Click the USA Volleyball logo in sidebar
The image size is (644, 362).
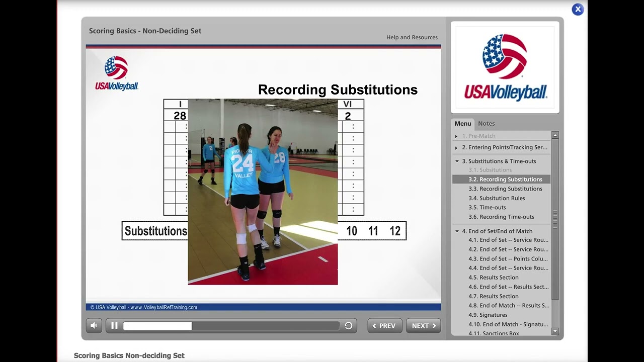tap(505, 67)
